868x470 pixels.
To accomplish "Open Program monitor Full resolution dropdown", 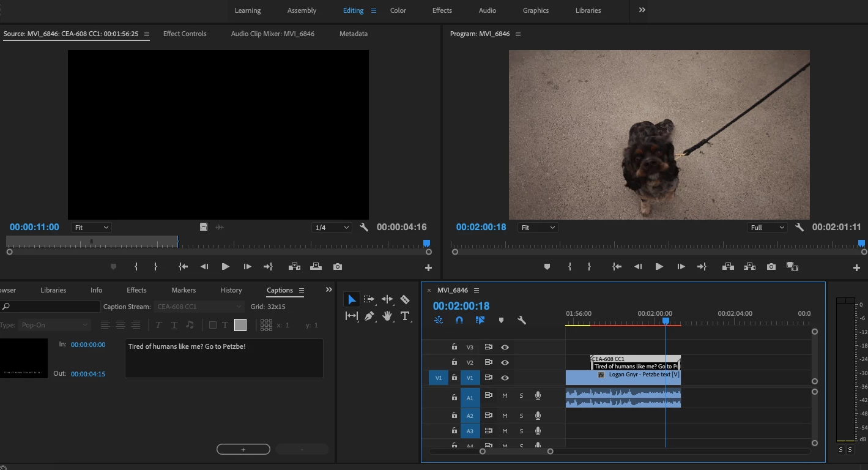I will (767, 228).
